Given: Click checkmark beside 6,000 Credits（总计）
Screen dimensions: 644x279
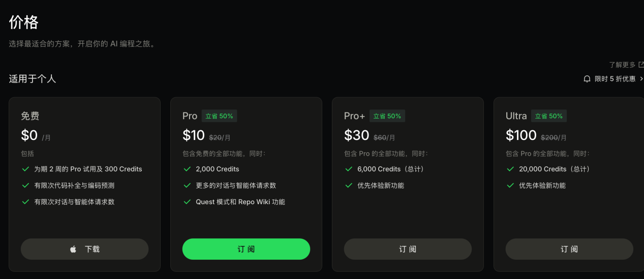Looking at the screenshot, I should click(348, 169).
